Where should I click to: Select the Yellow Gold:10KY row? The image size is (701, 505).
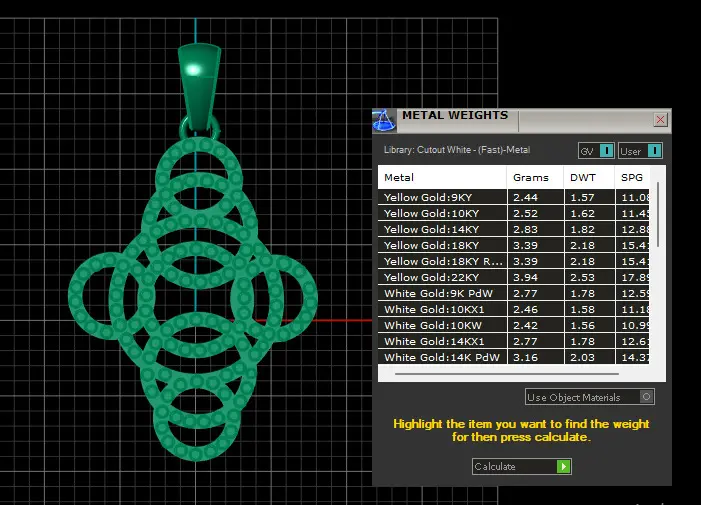pos(514,213)
